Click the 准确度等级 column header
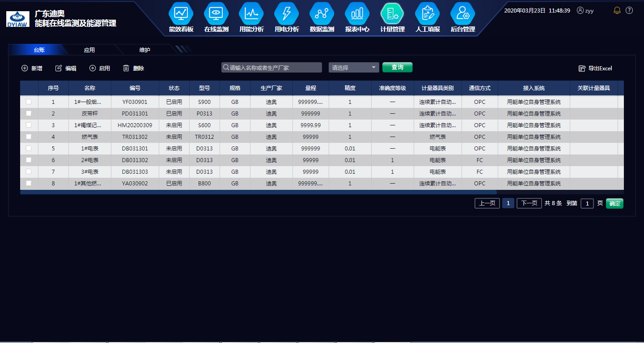The width and height of the screenshot is (644, 343). click(392, 88)
